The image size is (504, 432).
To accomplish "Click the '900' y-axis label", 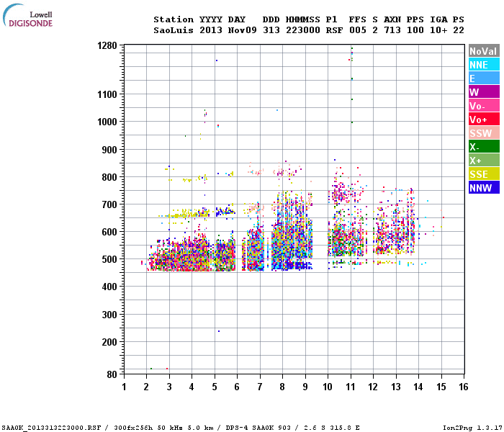I will 109,150.
